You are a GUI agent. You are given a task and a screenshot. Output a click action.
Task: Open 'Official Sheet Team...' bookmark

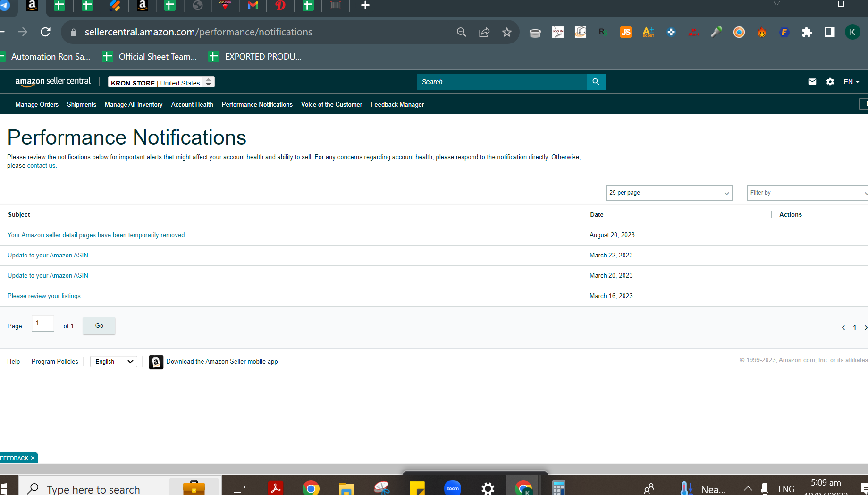coord(150,57)
